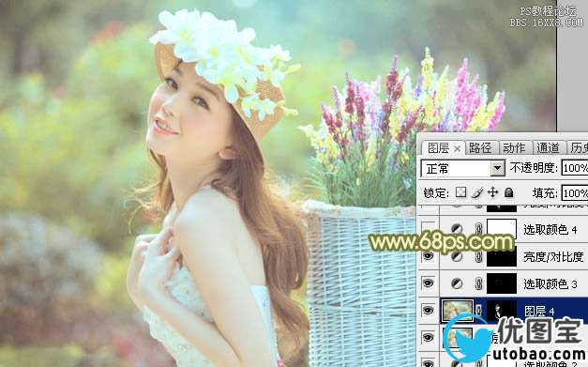
Task: Hide the 亮度/对比度 layer
Action: pos(429,256)
